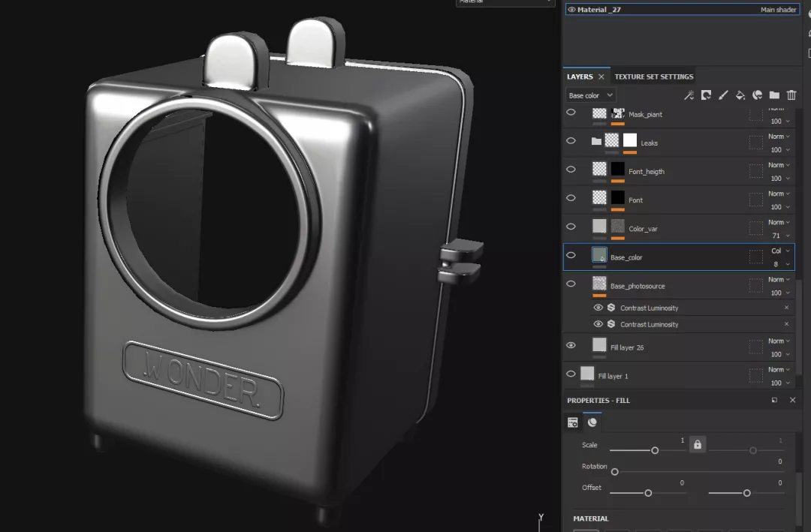Screen dimensions: 811x532
Task: Add a paint layer with brush icon
Action: [x=723, y=95]
